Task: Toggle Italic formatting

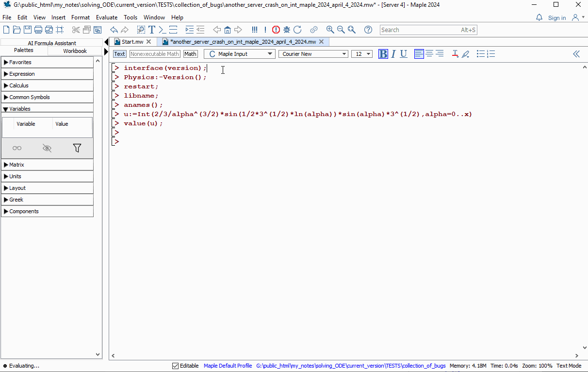Action: coord(393,54)
